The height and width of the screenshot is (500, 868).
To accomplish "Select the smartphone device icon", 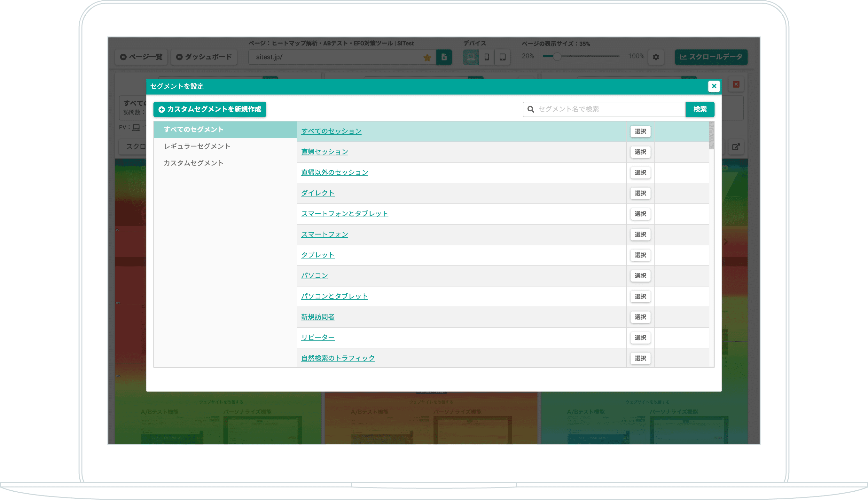I will coord(487,57).
